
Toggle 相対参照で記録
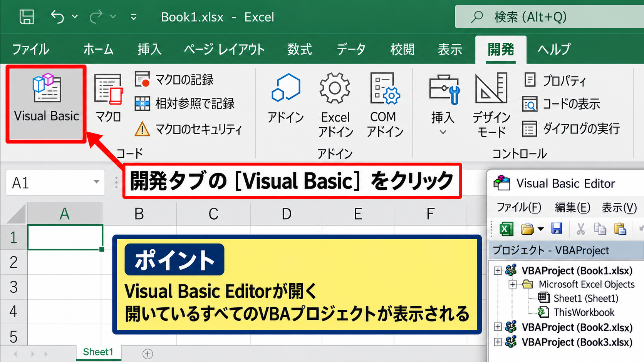(185, 103)
